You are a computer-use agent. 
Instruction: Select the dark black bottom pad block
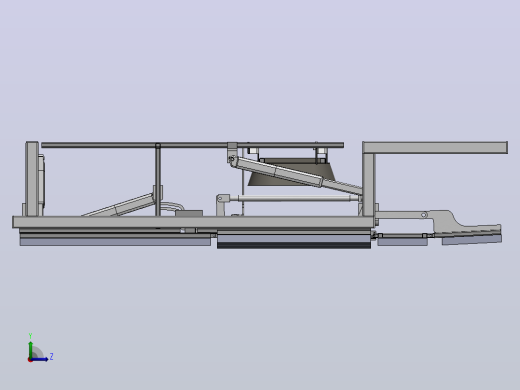(x=294, y=245)
